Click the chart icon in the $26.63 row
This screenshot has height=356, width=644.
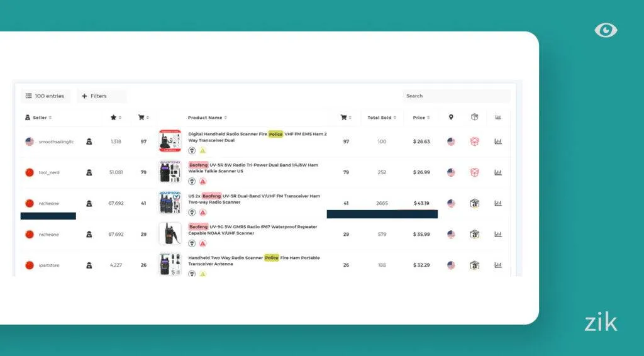point(498,142)
